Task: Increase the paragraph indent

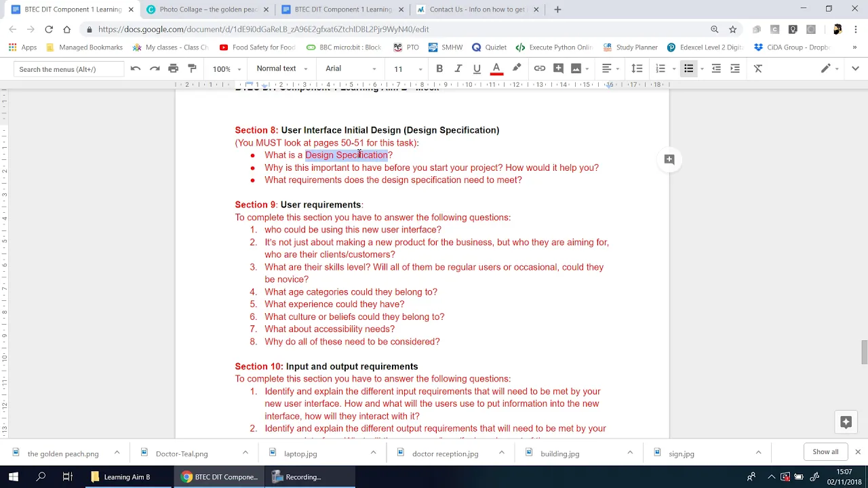Action: click(735, 68)
